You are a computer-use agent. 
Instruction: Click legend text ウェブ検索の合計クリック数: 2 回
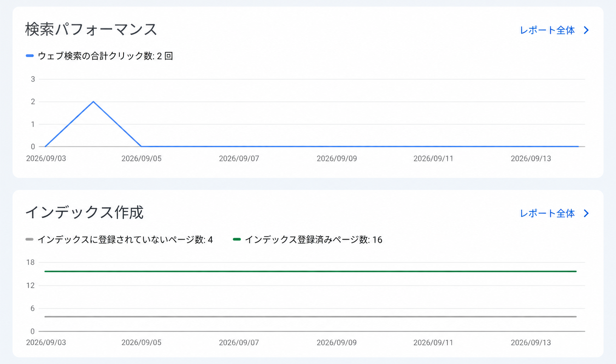pos(105,56)
